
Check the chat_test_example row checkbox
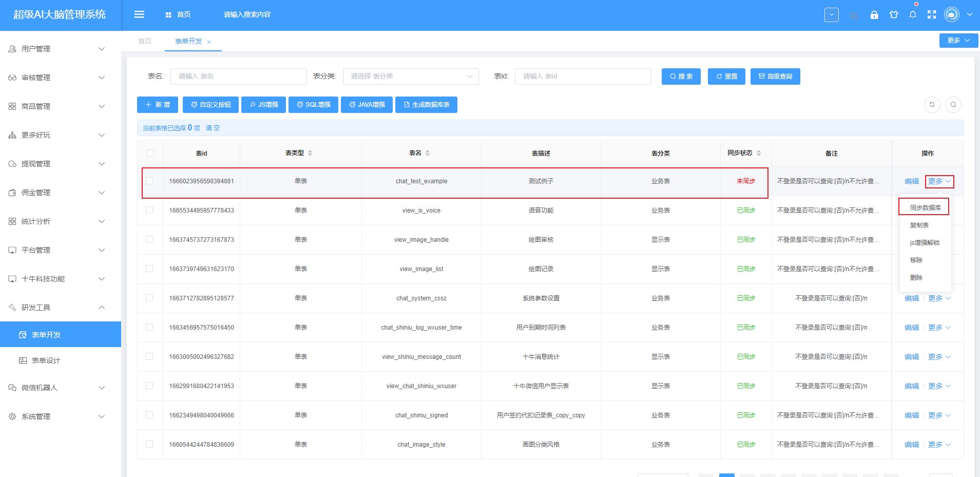(150, 181)
